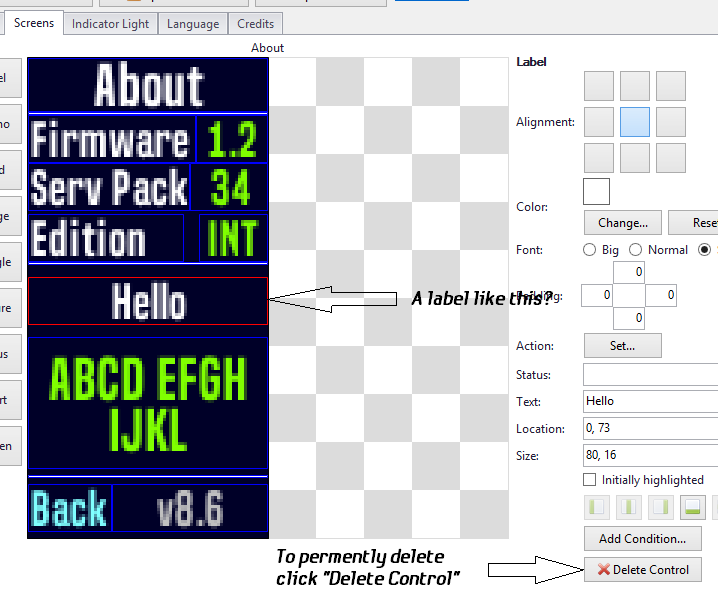Click the Change color button
The image size is (718, 609).
[622, 222]
